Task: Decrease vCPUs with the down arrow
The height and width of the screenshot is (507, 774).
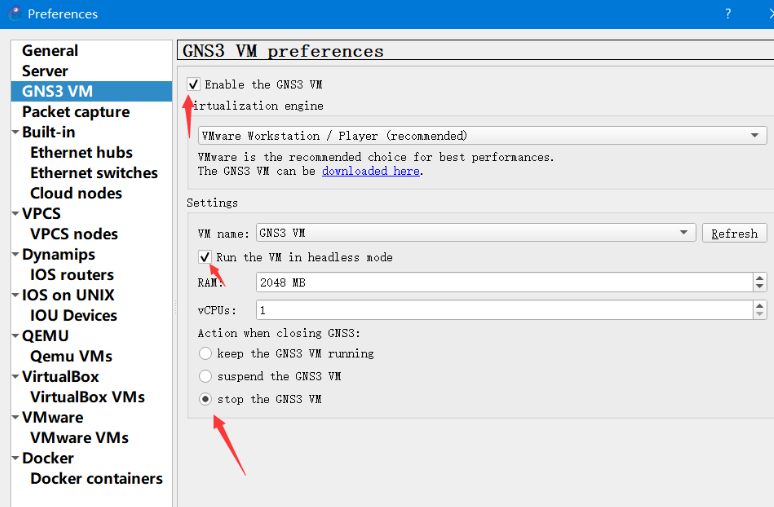Action: point(760,314)
